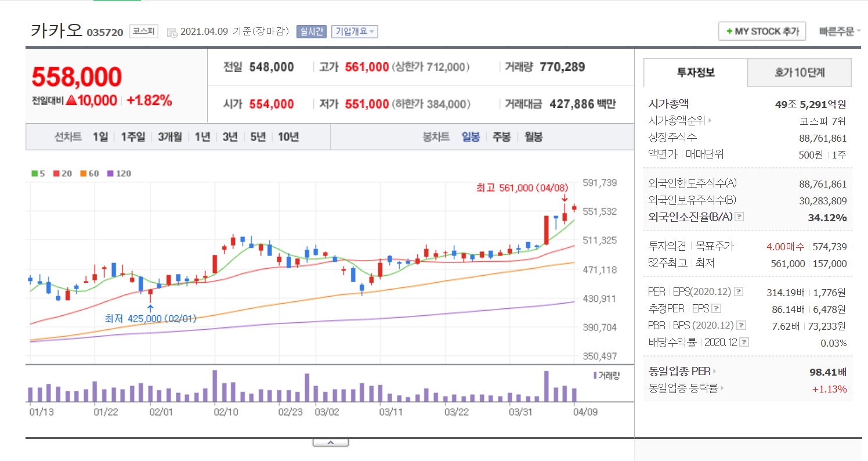Viewport: 868px width, 461px height.
Task: Toggle the 실시간 real-time button
Action: coord(312,31)
